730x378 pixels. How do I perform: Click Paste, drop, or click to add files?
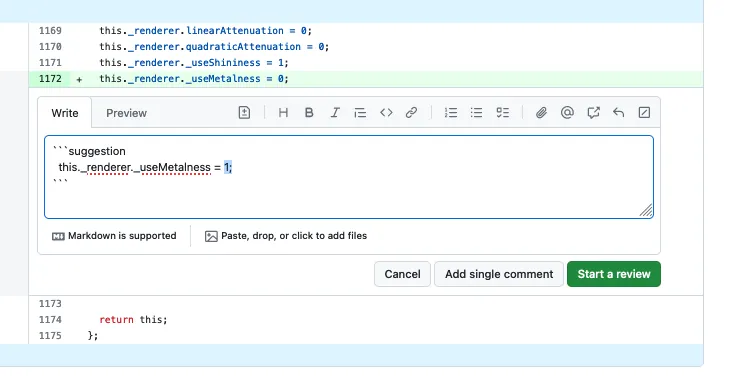pos(286,236)
